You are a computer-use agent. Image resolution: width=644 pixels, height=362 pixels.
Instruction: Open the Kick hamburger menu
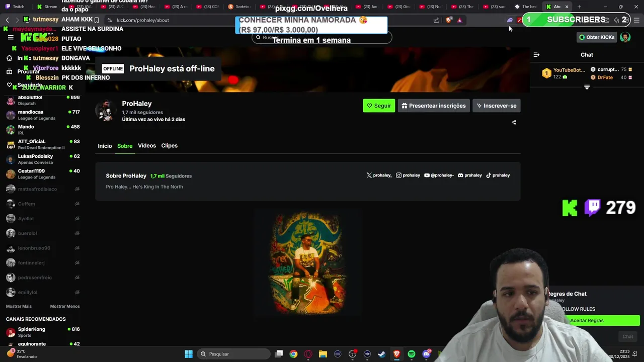pyautogui.click(x=11, y=38)
